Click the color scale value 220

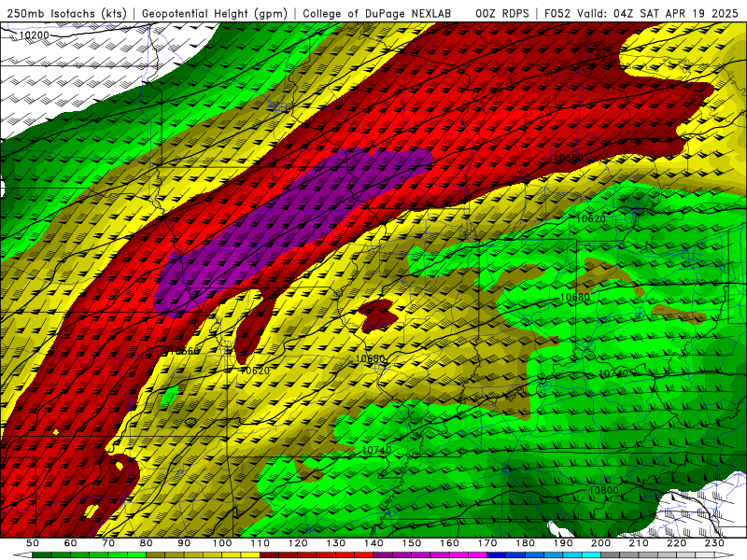coord(677,543)
